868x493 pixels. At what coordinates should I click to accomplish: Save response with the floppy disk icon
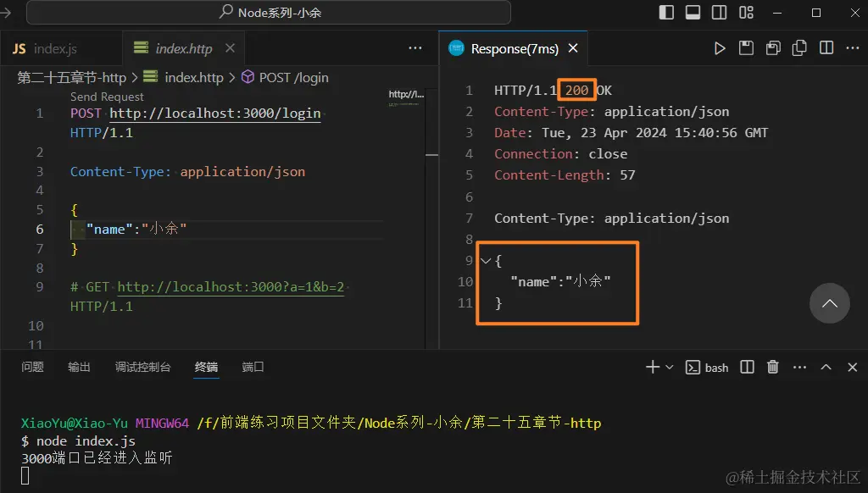pyautogui.click(x=746, y=48)
